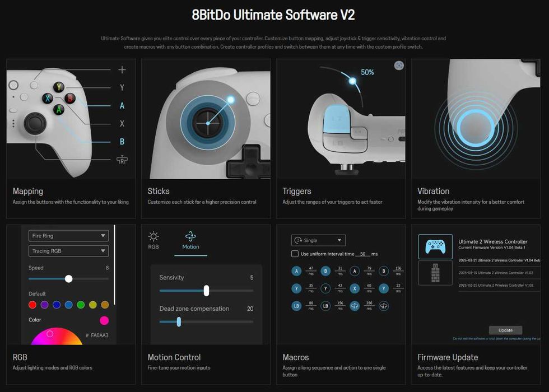Screen dimensions: 549x392
Task: Click the expand icon in Triggers panel
Action: tap(399, 66)
